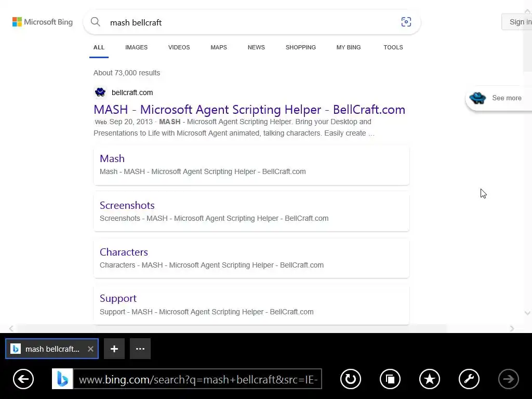This screenshot has height=399, width=532.
Task: Open the Mash sitelink
Action: (x=112, y=158)
